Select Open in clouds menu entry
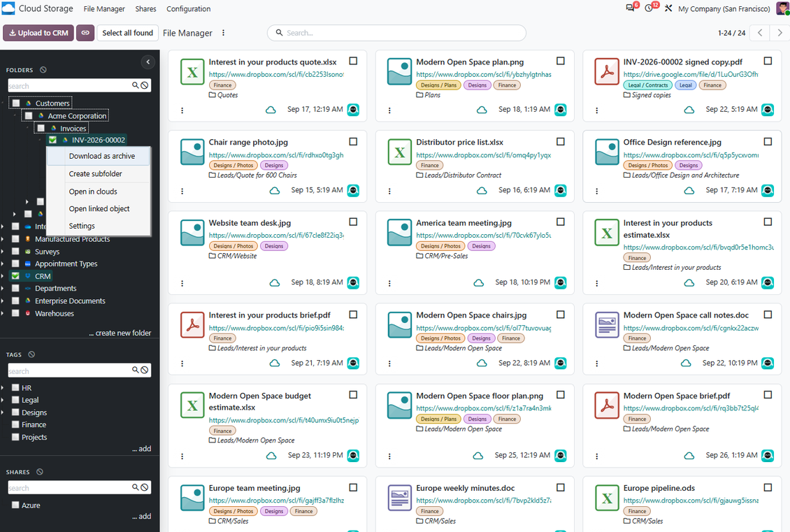Viewport: 790px width, 532px height. [x=99, y=192]
